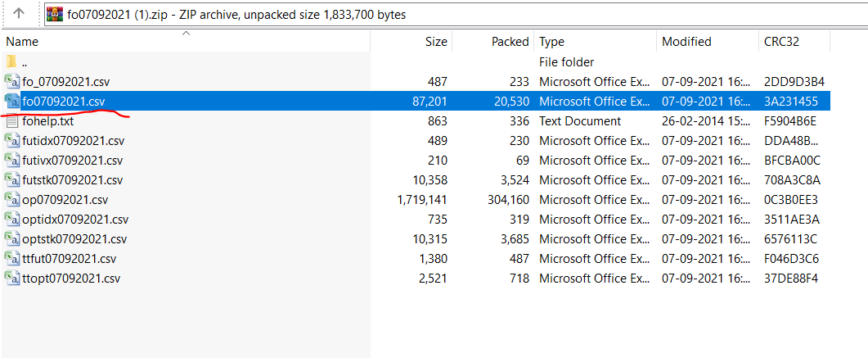Sort by the Size column header

tap(412, 42)
